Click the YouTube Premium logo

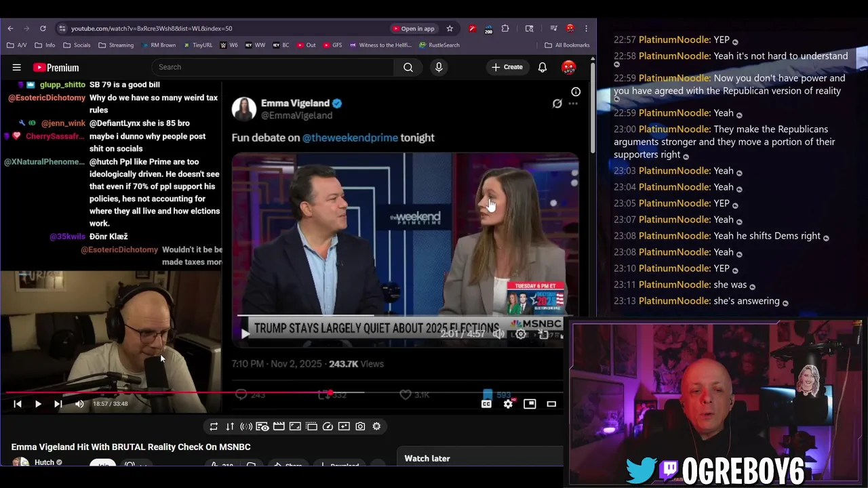point(56,67)
